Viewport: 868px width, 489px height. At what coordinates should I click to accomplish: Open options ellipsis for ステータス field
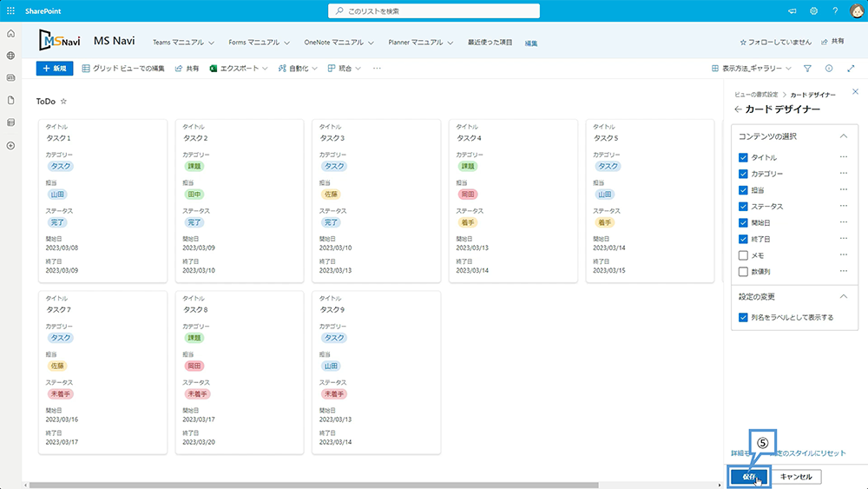[x=843, y=207]
